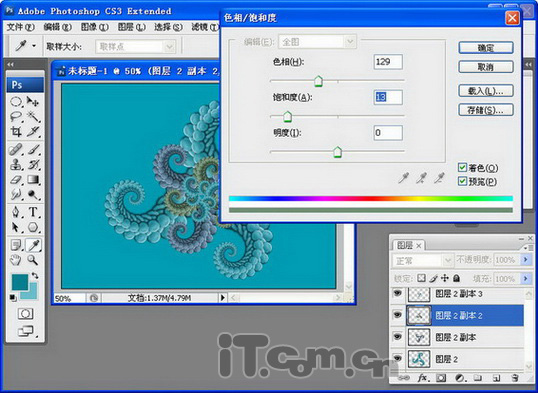Viewport: 538px width, 393px height.
Task: Collapse the toolbox with double-arrow
Action: (10, 64)
